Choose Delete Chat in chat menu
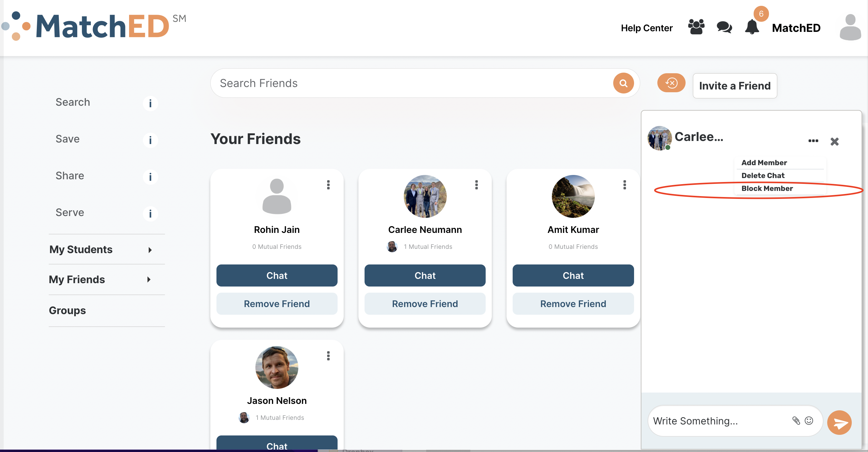Screen dimensions: 868x452 (763, 176)
